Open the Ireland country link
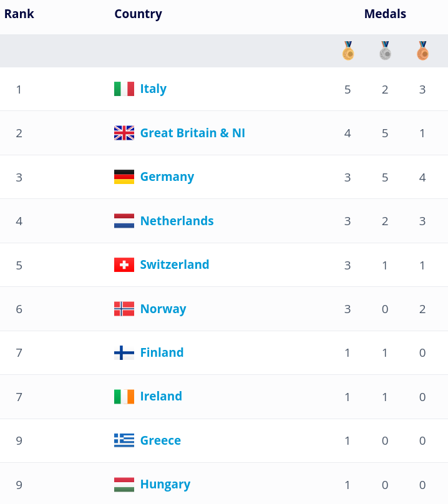The image size is (448, 504). tap(161, 396)
